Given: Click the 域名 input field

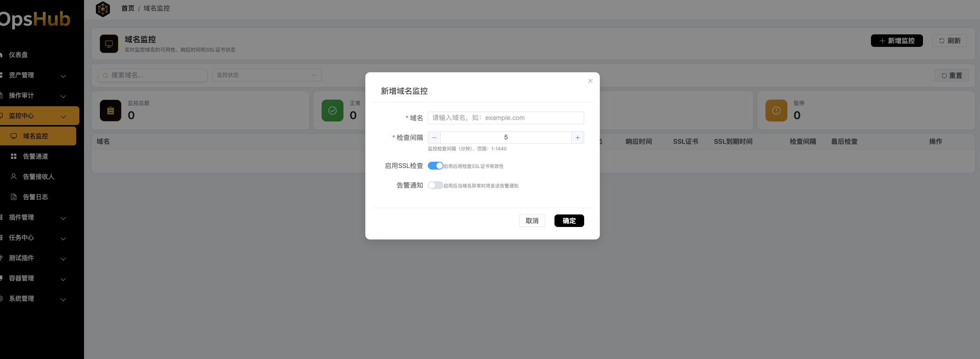Looking at the screenshot, I should pyautogui.click(x=506, y=118).
